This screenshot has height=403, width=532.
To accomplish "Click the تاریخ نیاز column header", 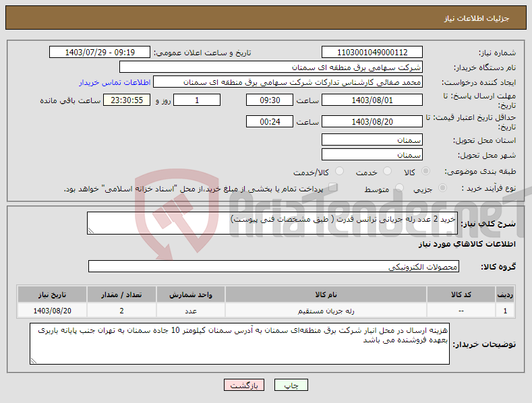I will click(52, 294).
